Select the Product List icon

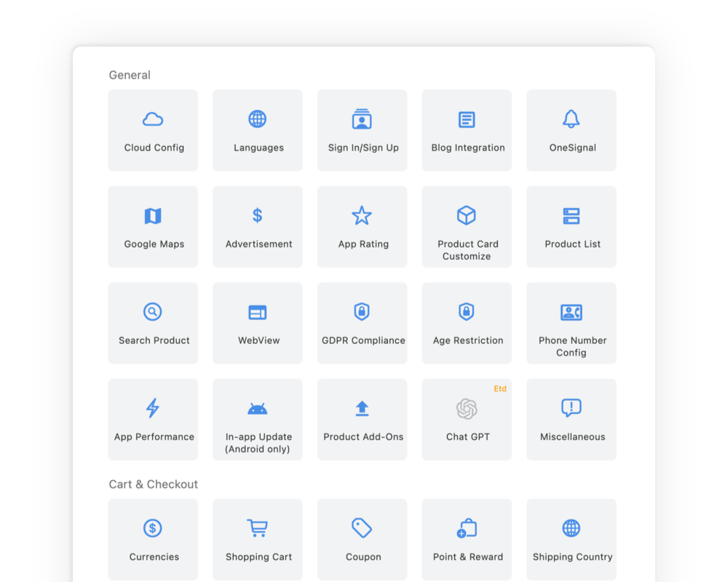[571, 226]
